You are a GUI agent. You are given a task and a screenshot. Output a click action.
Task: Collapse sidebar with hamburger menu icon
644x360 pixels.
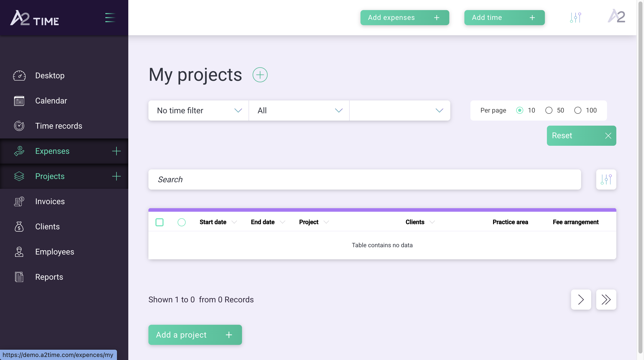click(x=110, y=18)
